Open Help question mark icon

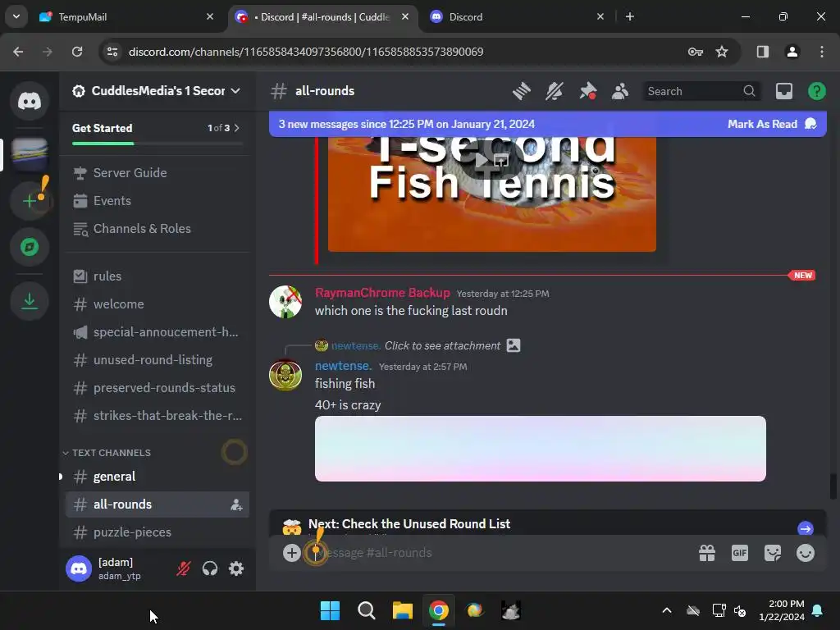point(816,91)
